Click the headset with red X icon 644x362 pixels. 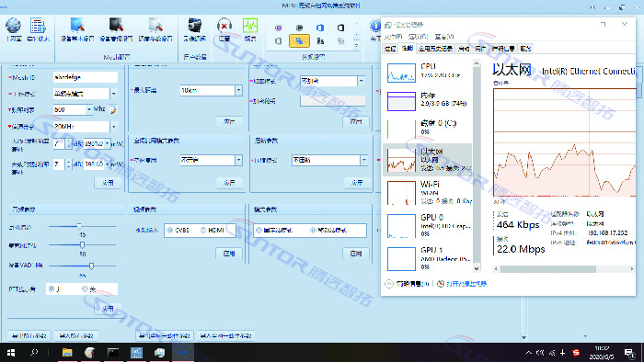224,26
